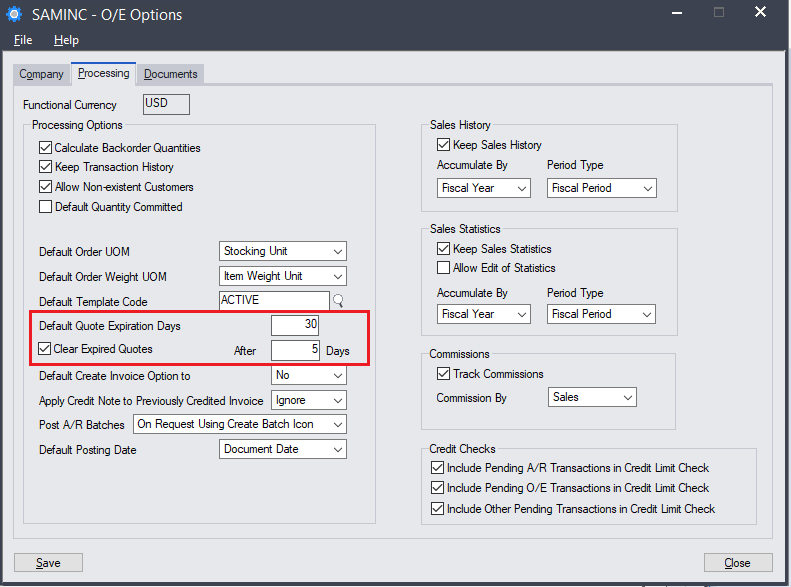
Task: Toggle Calculate Backorder Quantities checkbox
Action: click(x=45, y=148)
